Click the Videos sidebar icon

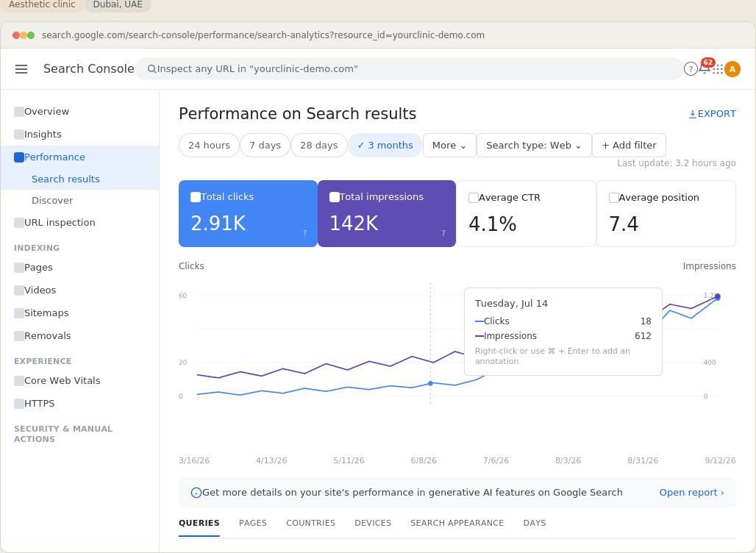(19, 290)
